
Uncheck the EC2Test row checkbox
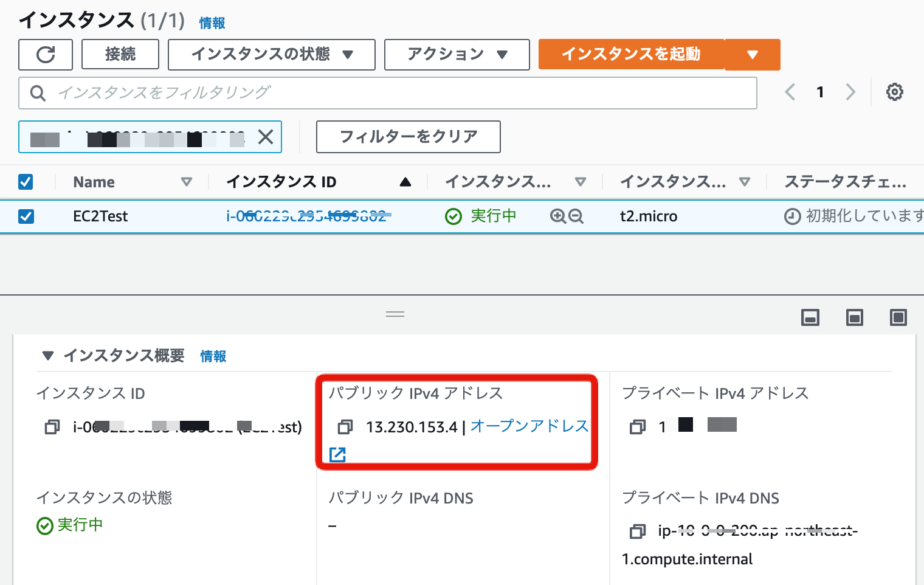[x=26, y=216]
